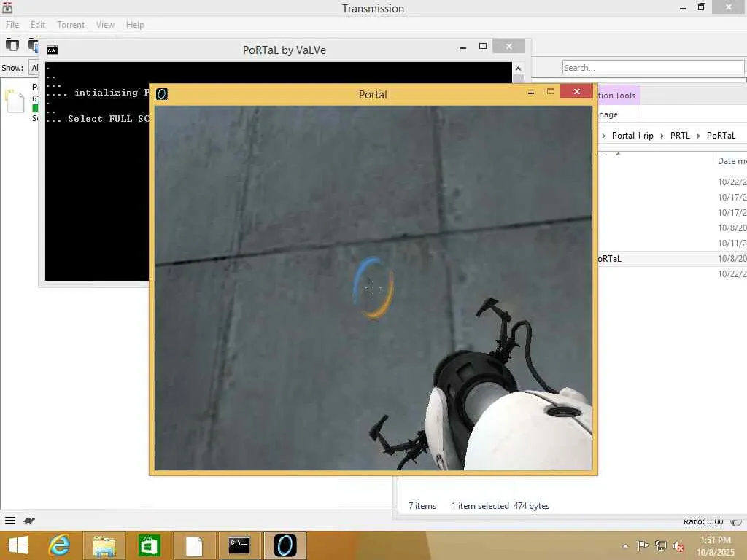The width and height of the screenshot is (747, 560).
Task: Launch Internet Explorer from the taskbar
Action: click(59, 545)
